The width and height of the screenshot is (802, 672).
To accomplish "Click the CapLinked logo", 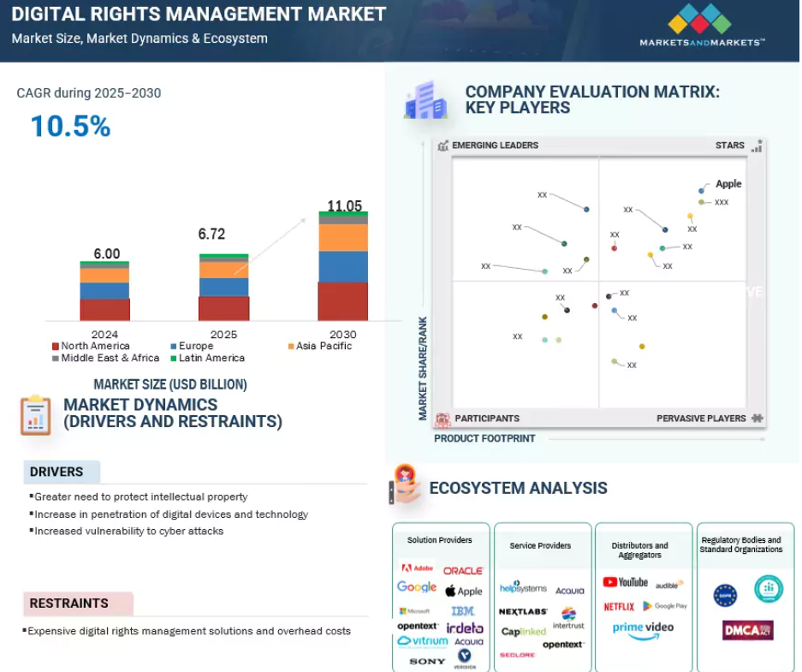I will click(523, 632).
